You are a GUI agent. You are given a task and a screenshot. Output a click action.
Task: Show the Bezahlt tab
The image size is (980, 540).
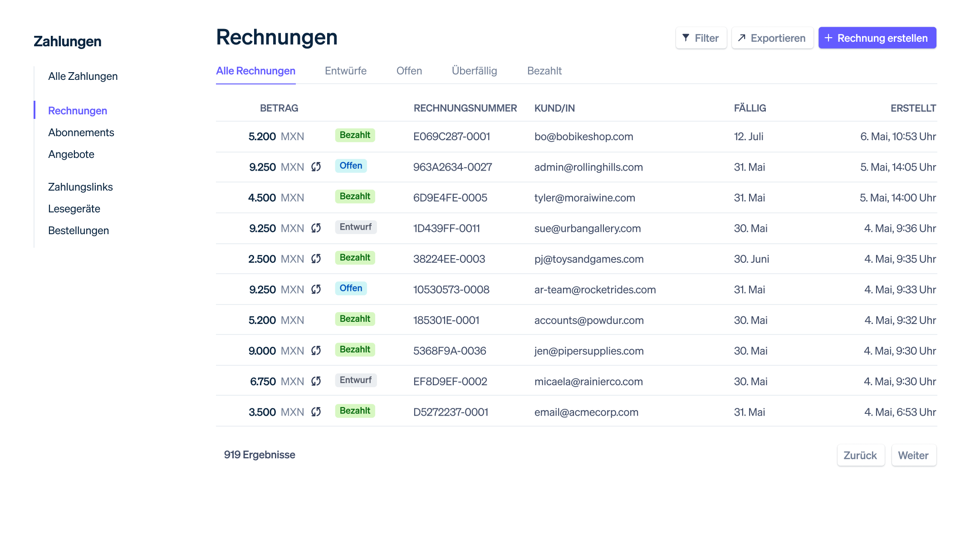[544, 71]
